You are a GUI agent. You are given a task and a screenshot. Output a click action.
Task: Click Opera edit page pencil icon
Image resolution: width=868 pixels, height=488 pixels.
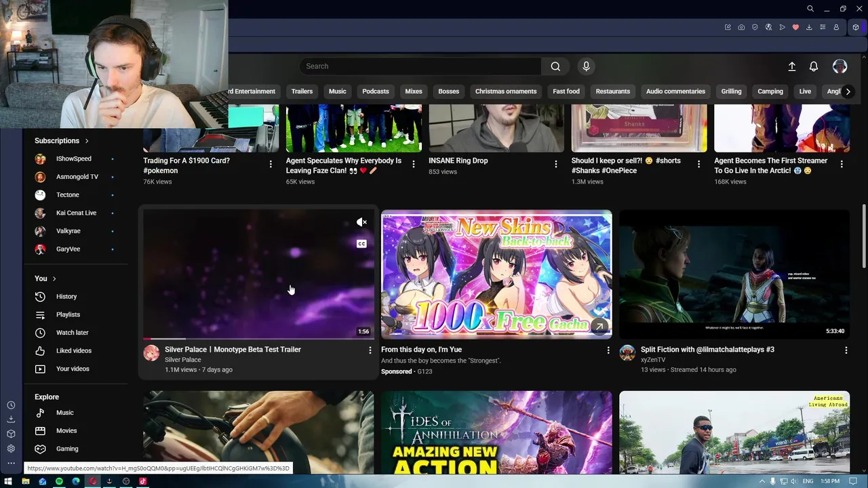728,27
